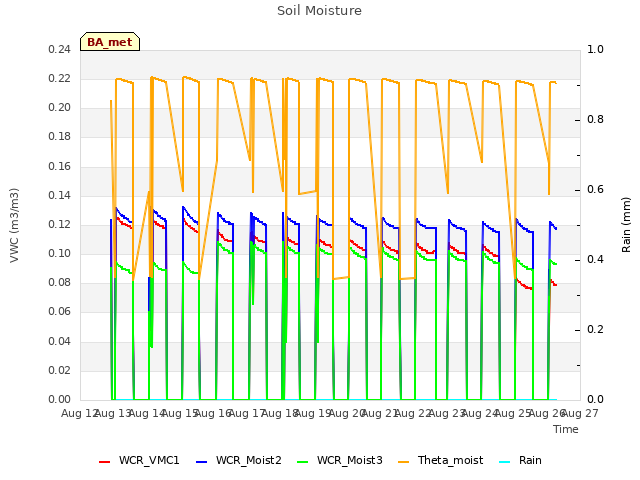
Task: Click the green WCR_Moist3 legend swatch
Action: click(303, 462)
